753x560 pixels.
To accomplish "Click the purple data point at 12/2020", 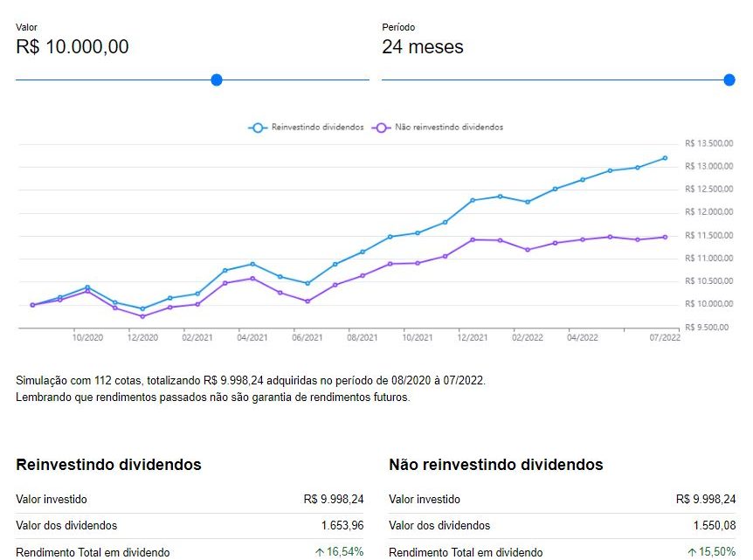I will tap(142, 316).
